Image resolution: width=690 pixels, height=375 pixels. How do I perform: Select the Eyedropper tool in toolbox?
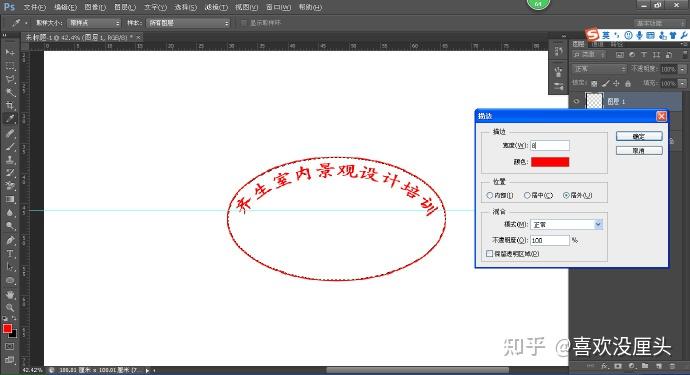(x=10, y=118)
